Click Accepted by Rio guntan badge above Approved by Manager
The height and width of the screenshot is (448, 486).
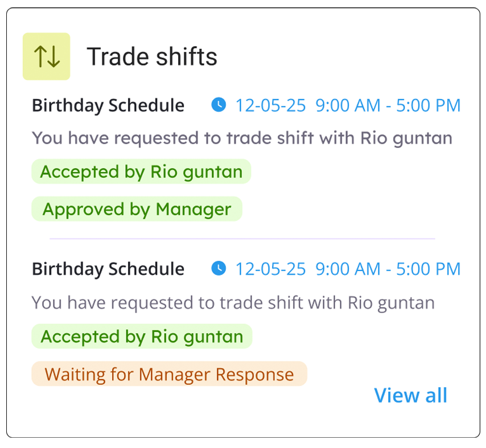pos(141,172)
